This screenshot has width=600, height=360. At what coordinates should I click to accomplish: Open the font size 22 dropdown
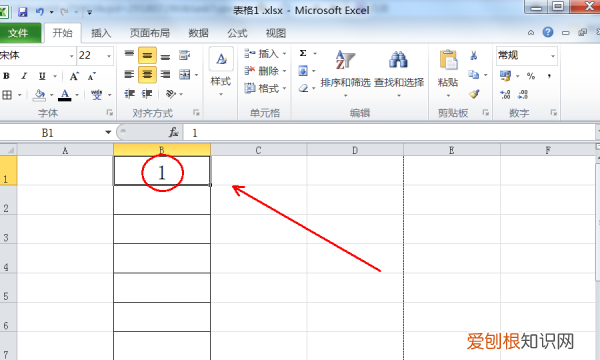click(109, 56)
